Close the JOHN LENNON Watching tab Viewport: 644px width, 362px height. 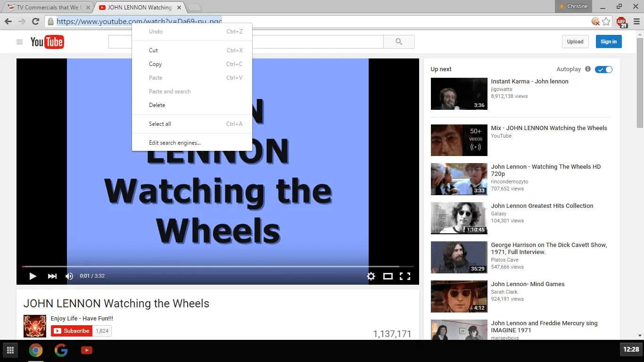pos(179,8)
